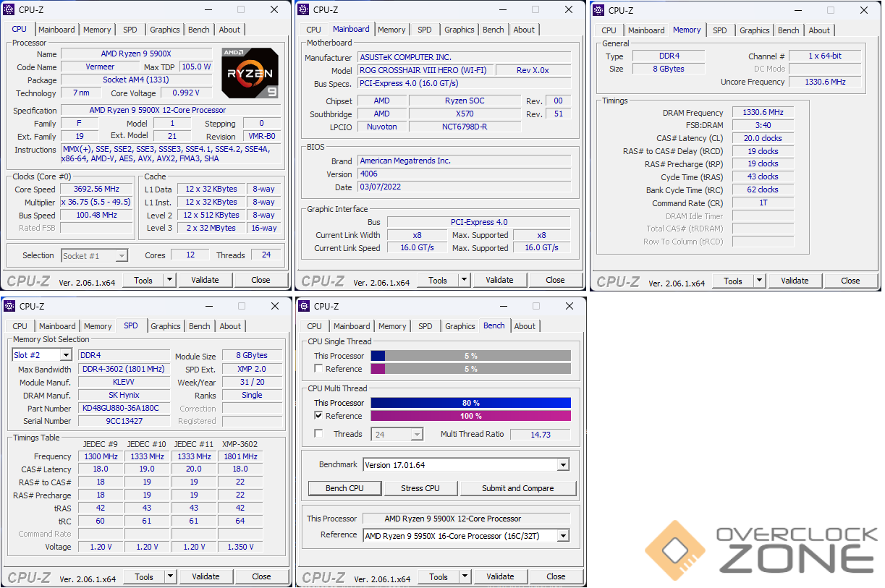Open the About tab in the Mainboard window
Image resolution: width=885 pixels, height=588 pixels.
pyautogui.click(x=524, y=30)
